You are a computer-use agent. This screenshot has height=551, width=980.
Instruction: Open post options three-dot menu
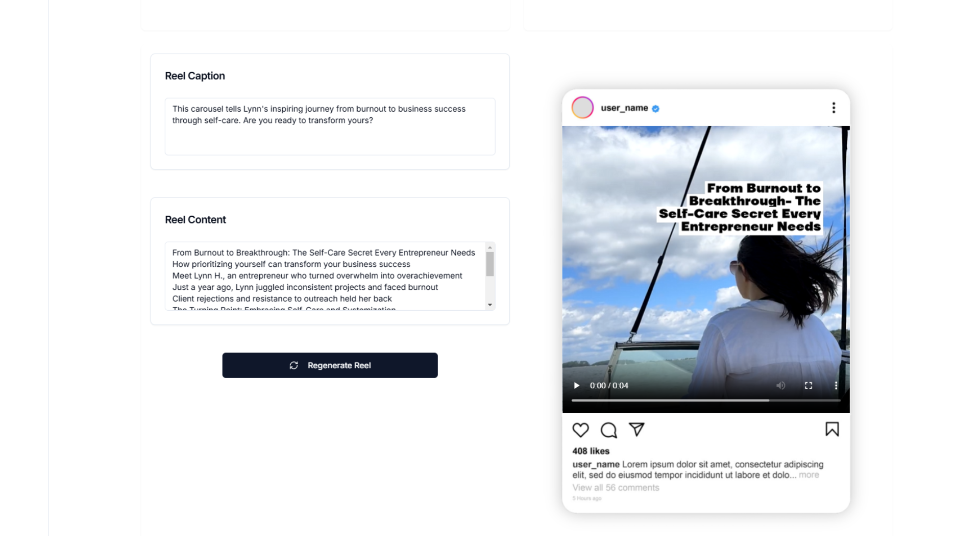click(x=834, y=108)
